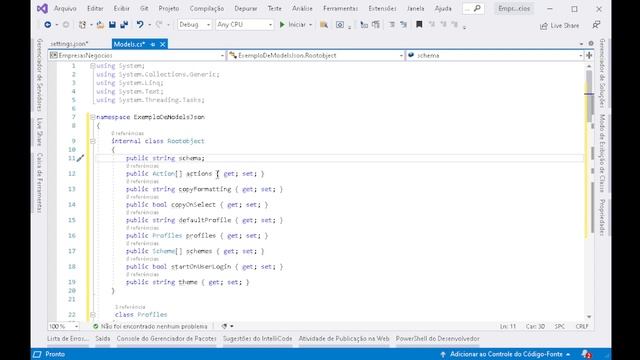Screen dimensions: 640x360
Task: Click the feedback icon beside Live Share
Action: click(x=596, y=25)
